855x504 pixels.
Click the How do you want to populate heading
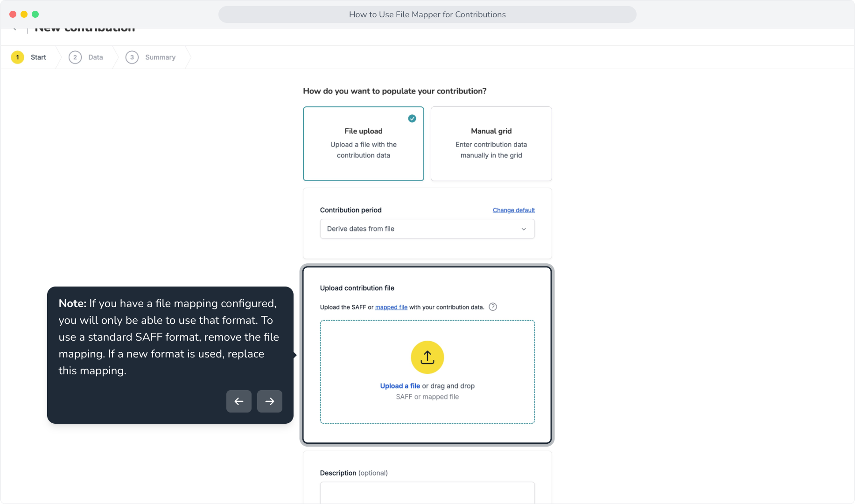tap(394, 91)
